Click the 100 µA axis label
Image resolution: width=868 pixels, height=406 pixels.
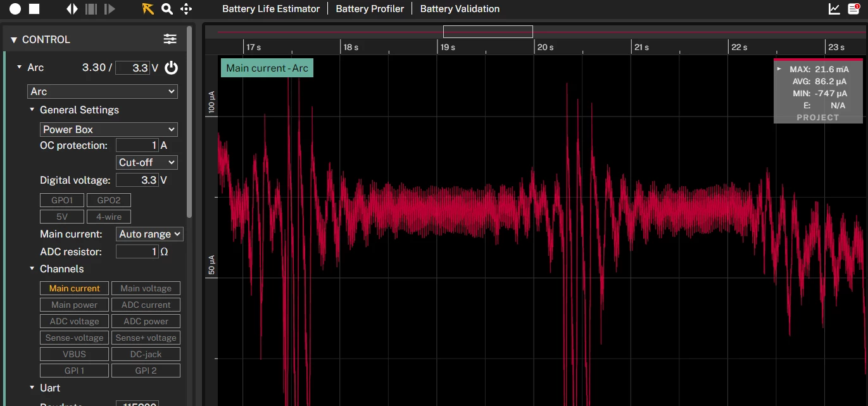(x=211, y=103)
